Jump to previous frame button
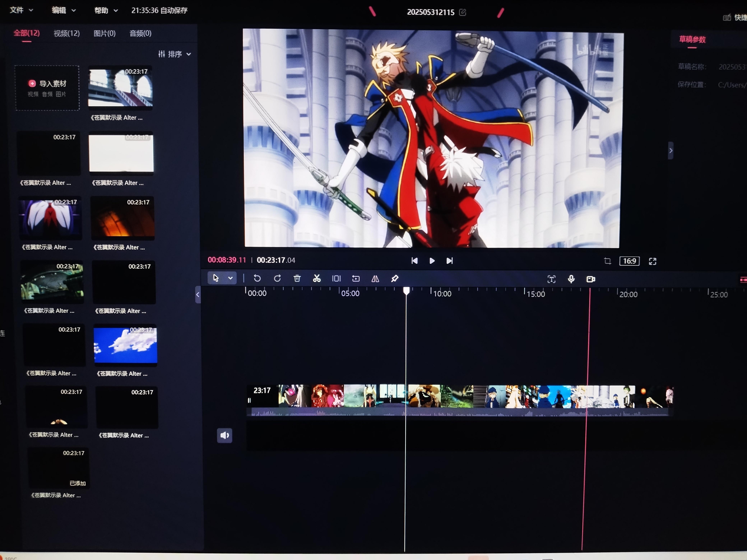747x560 pixels. (414, 261)
